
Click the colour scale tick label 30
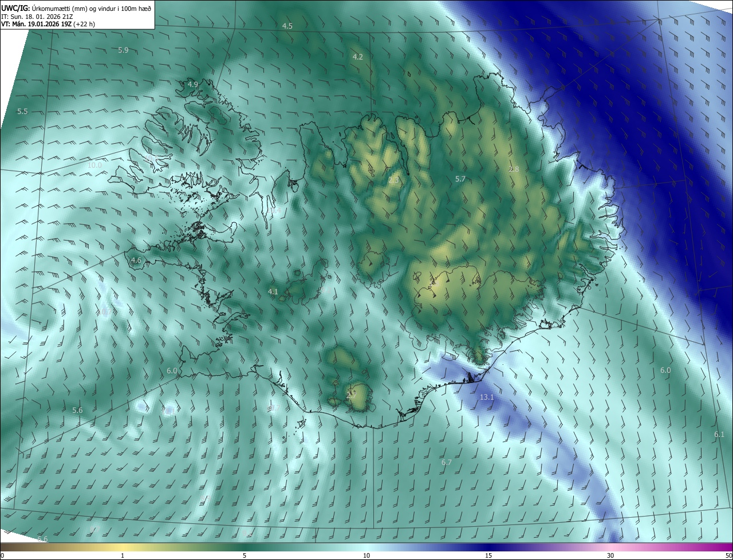pos(610,556)
